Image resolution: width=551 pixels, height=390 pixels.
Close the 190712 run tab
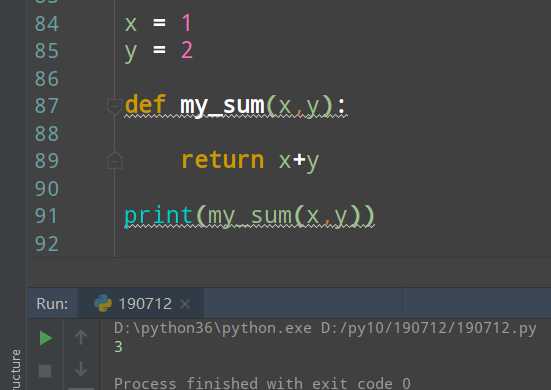pyautogui.click(x=185, y=304)
